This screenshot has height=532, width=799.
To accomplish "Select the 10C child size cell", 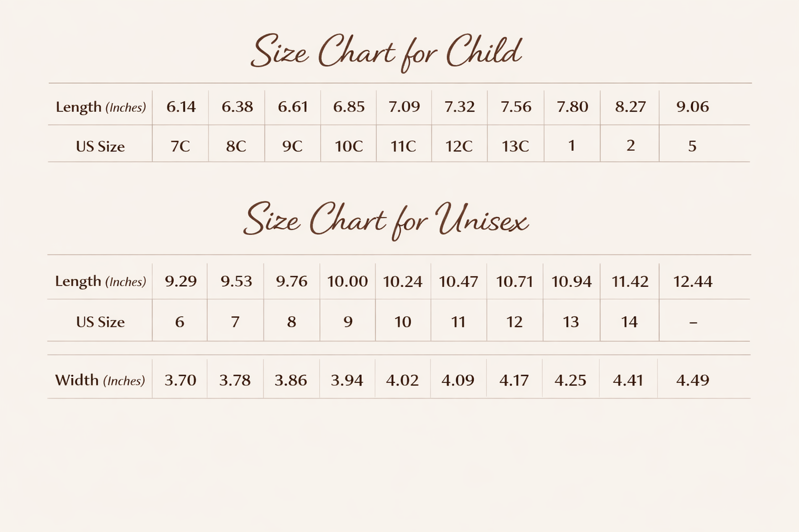I will click(x=349, y=146).
